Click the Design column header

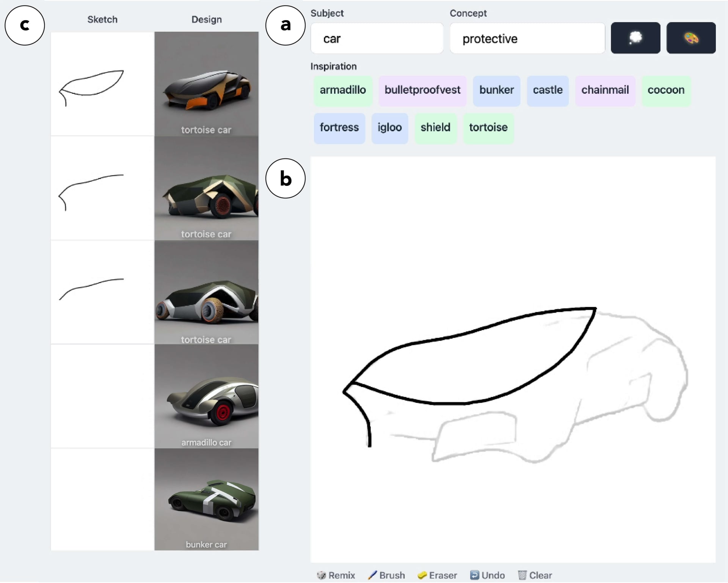tap(206, 19)
